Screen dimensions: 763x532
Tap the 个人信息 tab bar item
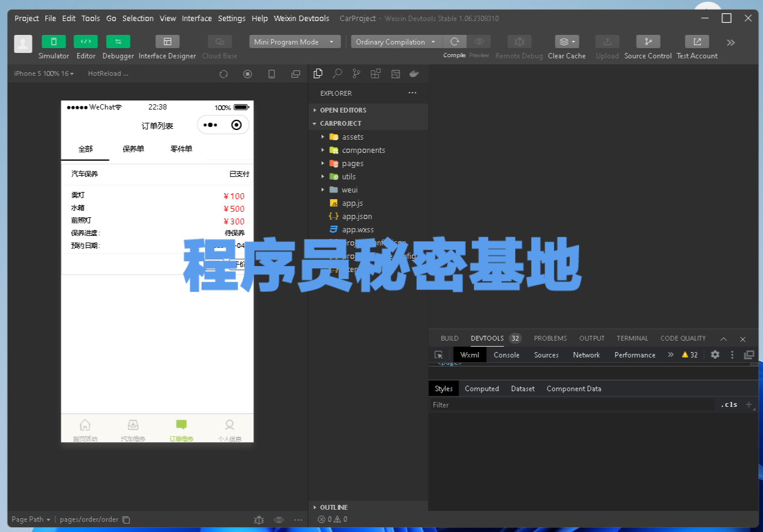click(229, 430)
